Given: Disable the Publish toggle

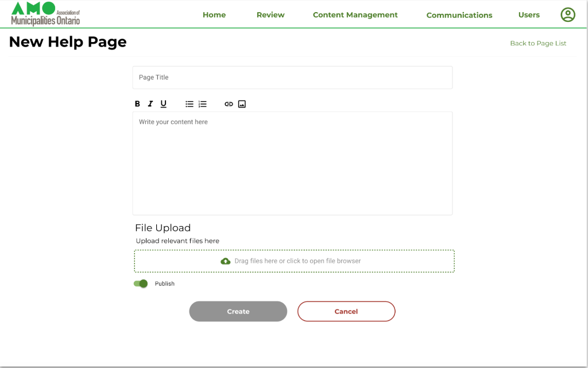Looking at the screenshot, I should pyautogui.click(x=141, y=283).
